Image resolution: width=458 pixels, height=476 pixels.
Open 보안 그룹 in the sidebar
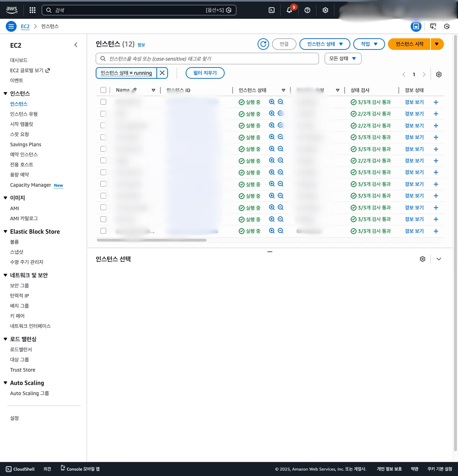(20, 286)
